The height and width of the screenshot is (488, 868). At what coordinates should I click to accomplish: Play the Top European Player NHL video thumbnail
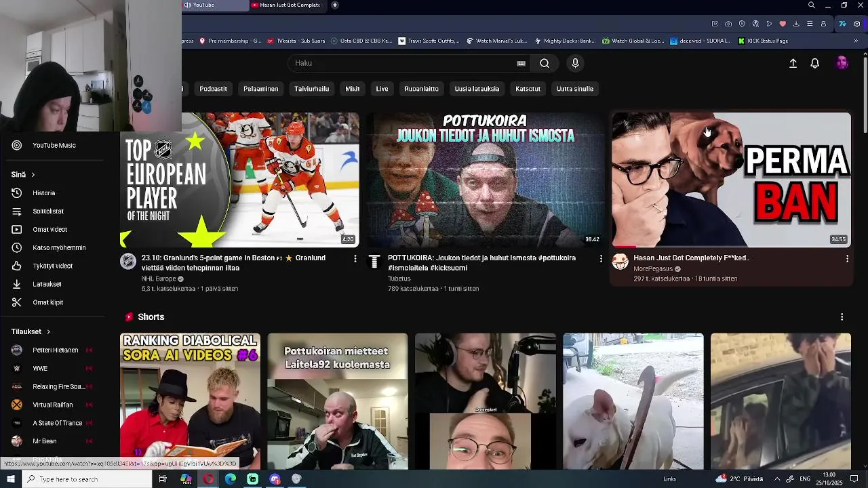(x=239, y=180)
